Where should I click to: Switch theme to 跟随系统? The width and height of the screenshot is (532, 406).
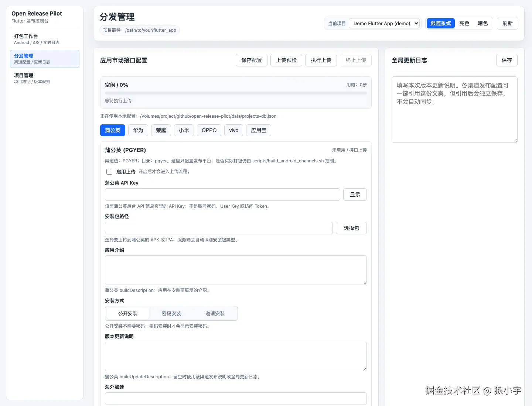(441, 23)
